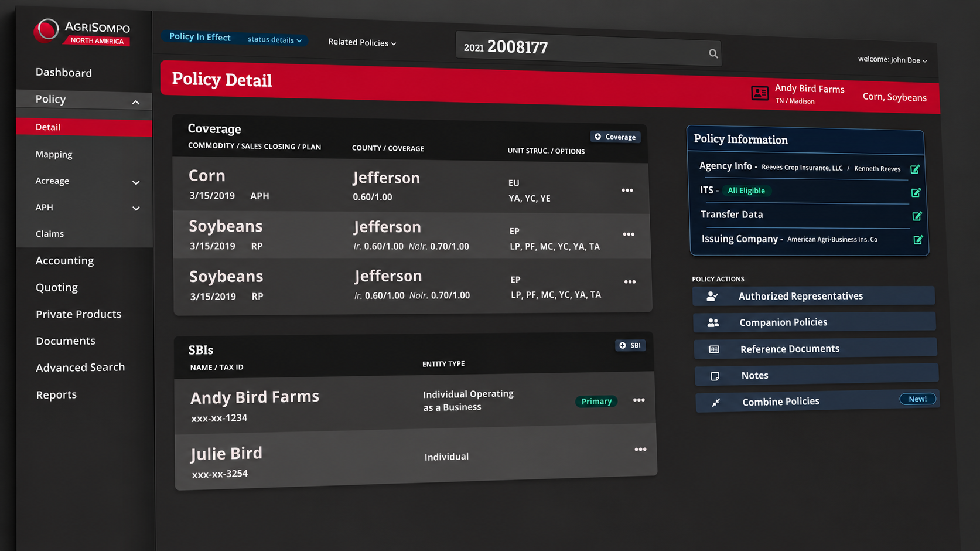
Task: Expand the Acreage submenu chevron
Action: [x=136, y=183]
